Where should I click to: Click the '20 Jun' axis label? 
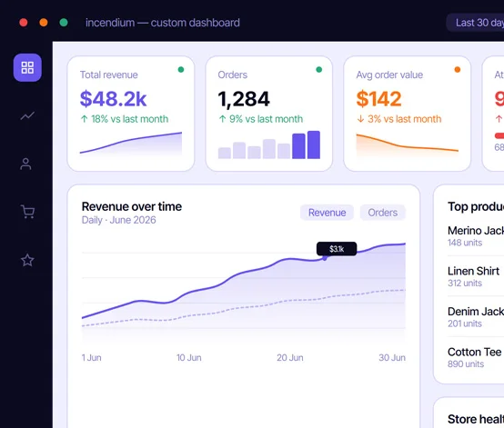pyautogui.click(x=290, y=358)
